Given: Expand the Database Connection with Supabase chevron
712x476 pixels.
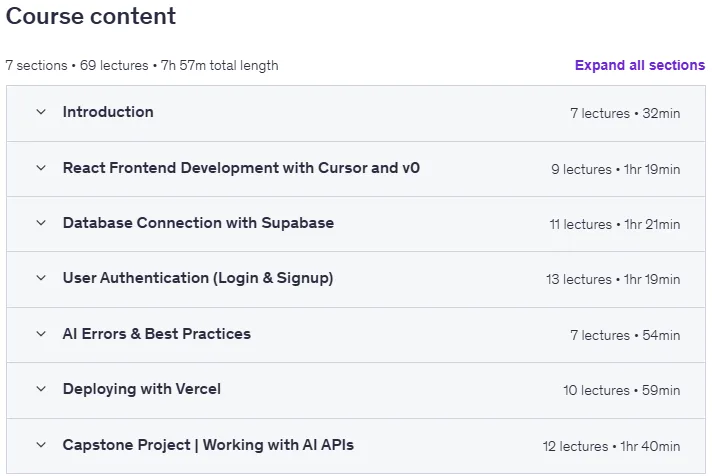Looking at the screenshot, I should [x=41, y=223].
